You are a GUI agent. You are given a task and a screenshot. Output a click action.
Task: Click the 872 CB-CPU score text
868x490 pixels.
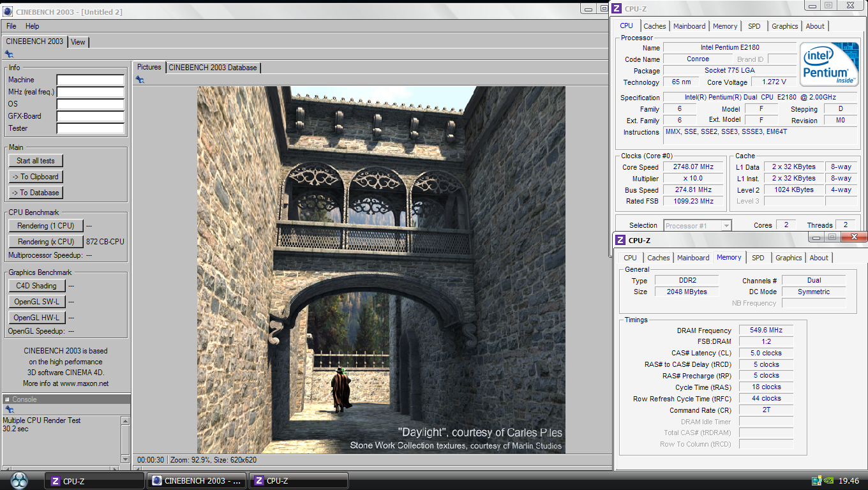(x=105, y=242)
